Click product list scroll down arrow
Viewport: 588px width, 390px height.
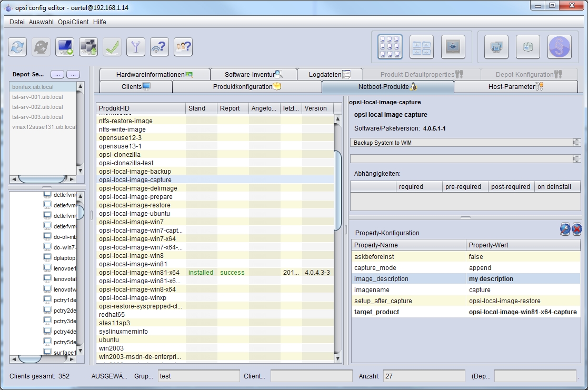[337, 358]
